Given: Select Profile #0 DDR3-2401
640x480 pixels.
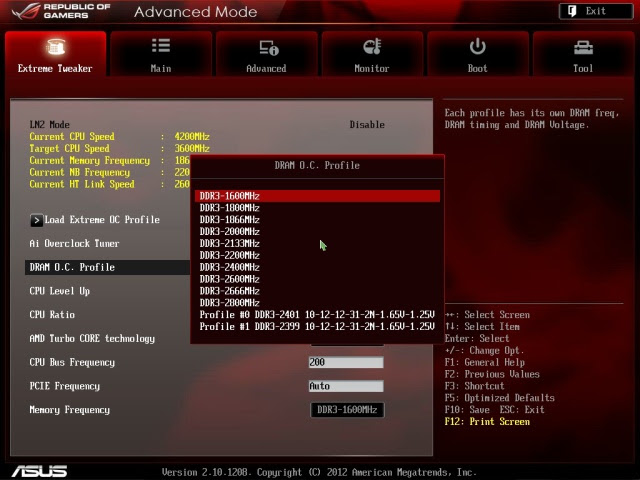Looking at the screenshot, I should tap(317, 314).
